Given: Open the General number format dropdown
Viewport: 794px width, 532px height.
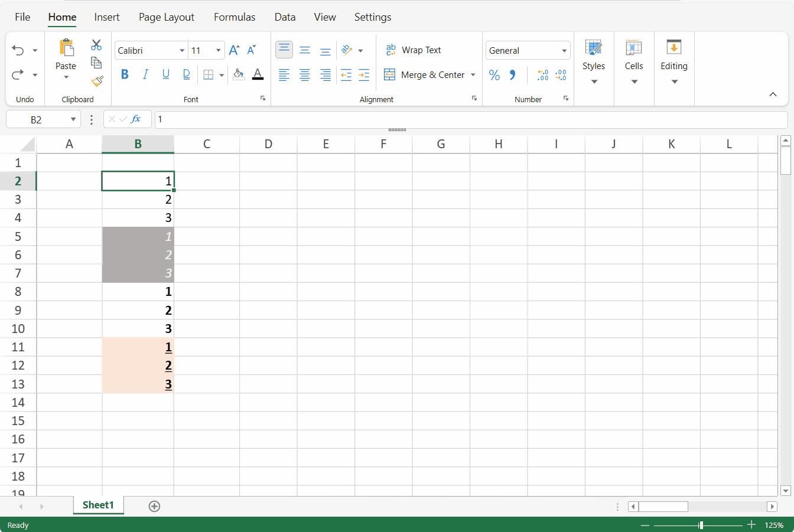Looking at the screenshot, I should (x=564, y=51).
